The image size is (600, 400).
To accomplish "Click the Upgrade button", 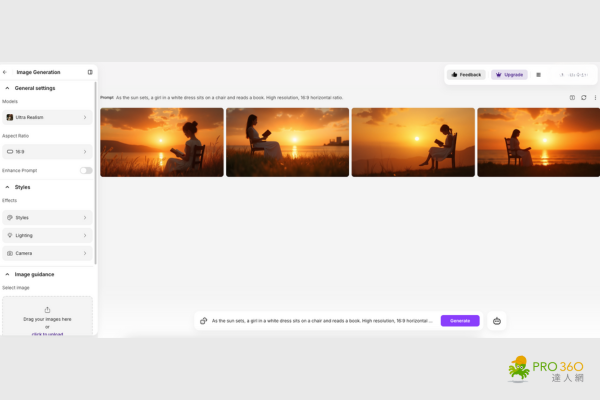I will click(509, 74).
